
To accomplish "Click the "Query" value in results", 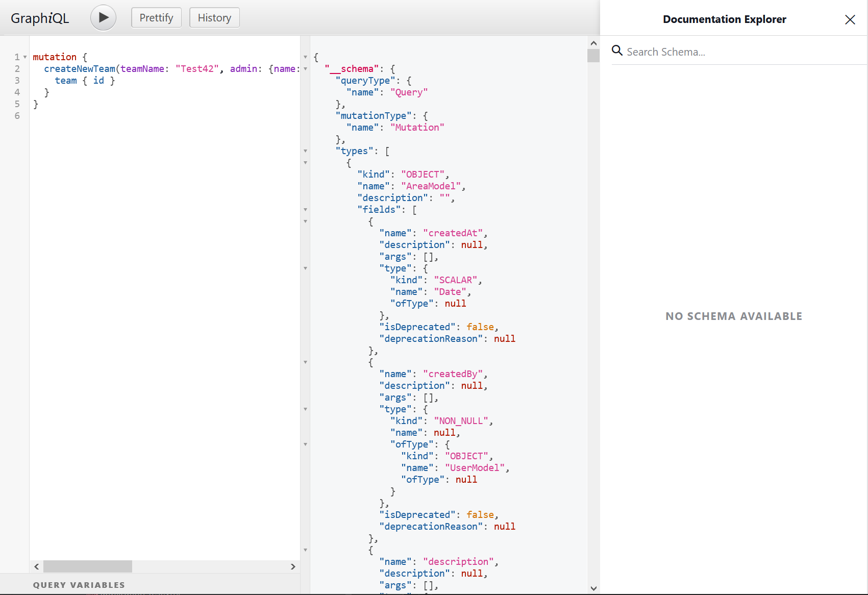I will click(409, 92).
